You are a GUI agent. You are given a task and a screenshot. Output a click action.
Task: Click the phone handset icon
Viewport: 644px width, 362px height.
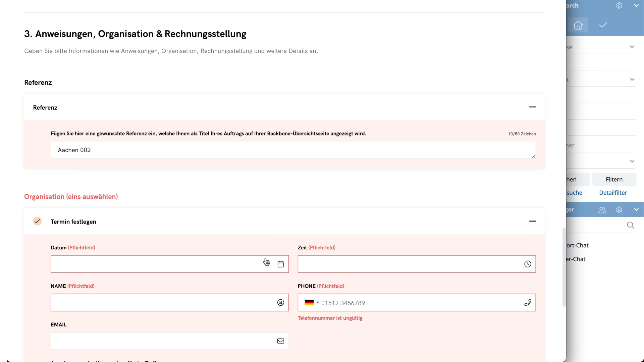tap(528, 303)
